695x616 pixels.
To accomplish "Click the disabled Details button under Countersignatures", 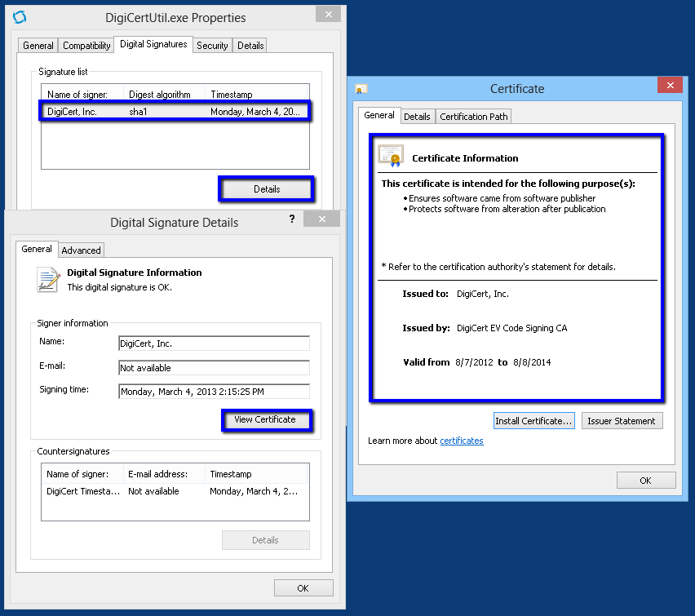I will [x=265, y=540].
